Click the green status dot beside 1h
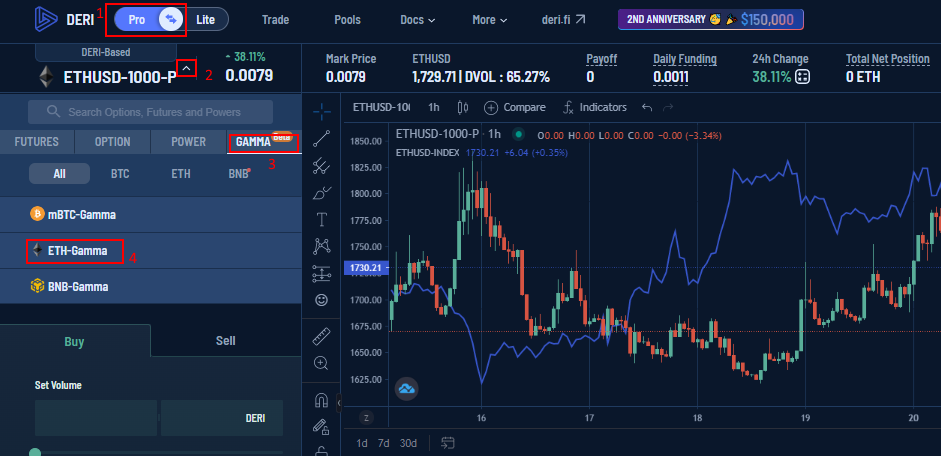Screen dimensions: 941x456 (x=518, y=134)
